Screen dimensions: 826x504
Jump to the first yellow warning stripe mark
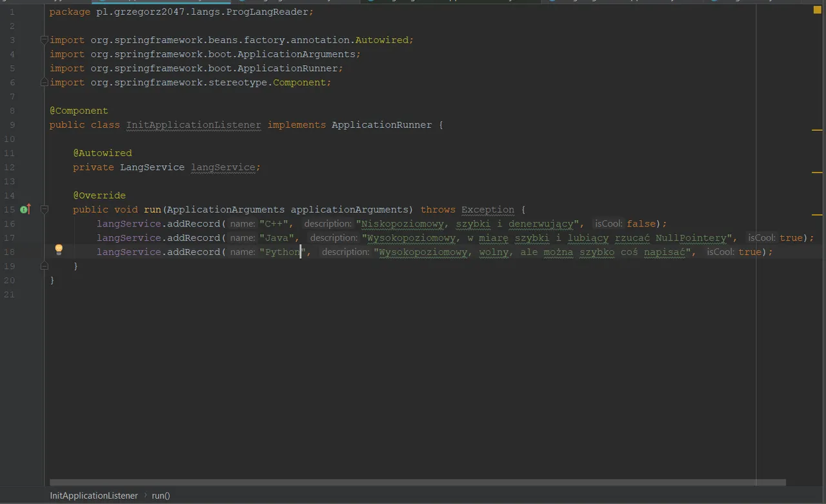817,130
